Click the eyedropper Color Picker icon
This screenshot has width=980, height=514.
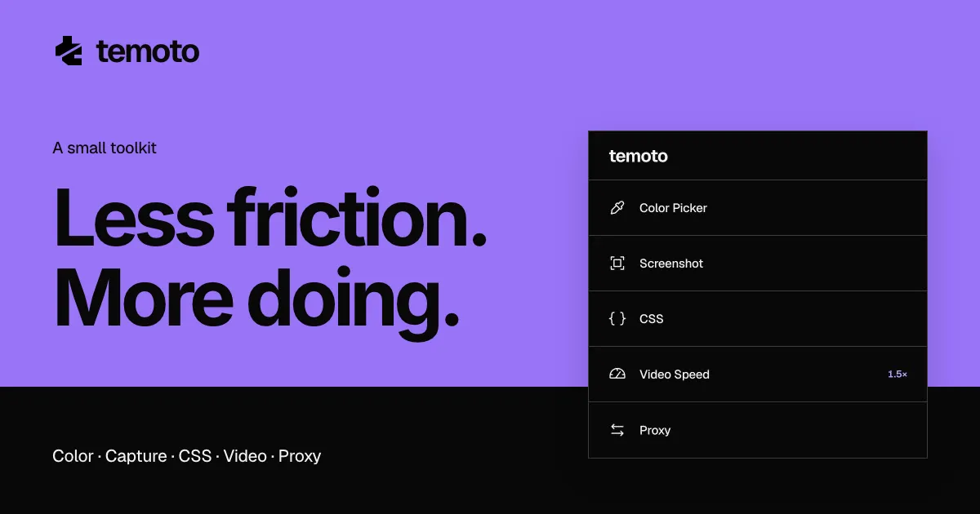coord(617,208)
